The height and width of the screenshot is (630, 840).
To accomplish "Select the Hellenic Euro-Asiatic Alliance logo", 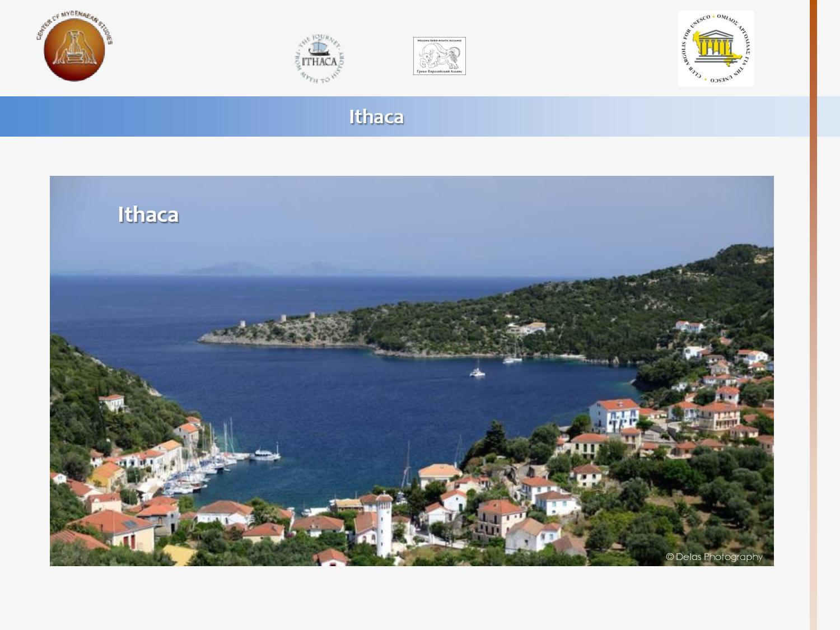I will [440, 56].
